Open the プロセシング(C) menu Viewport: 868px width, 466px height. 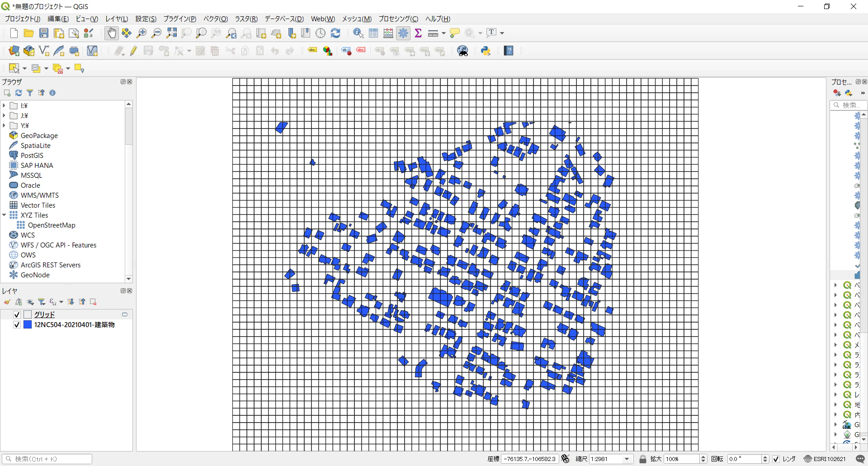398,19
